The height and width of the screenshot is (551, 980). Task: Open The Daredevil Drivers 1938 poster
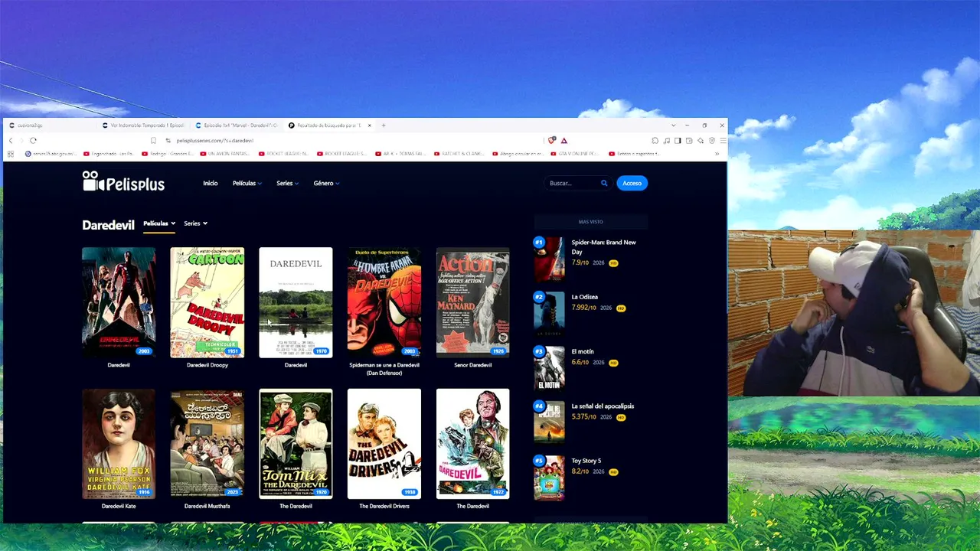(x=384, y=444)
